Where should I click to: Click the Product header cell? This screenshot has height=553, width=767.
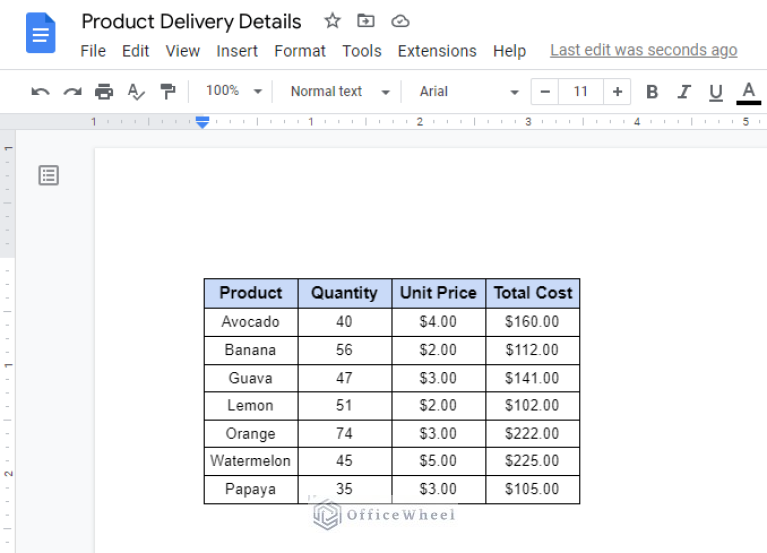point(251,293)
